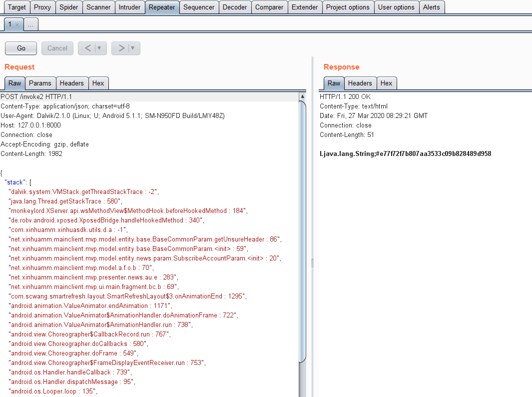Viewport: 532px width, 397px height.
Task: Open the forward history dropdown arrow
Action: (133, 48)
